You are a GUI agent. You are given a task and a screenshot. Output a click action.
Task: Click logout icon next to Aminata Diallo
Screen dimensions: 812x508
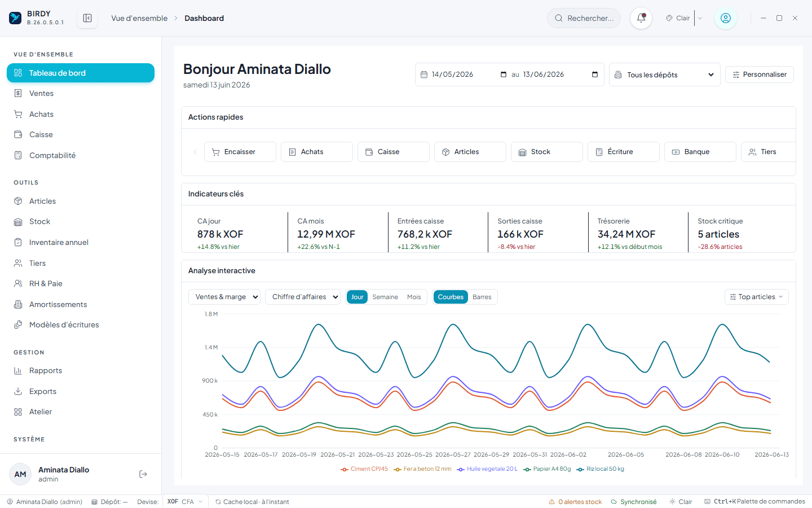tap(143, 474)
